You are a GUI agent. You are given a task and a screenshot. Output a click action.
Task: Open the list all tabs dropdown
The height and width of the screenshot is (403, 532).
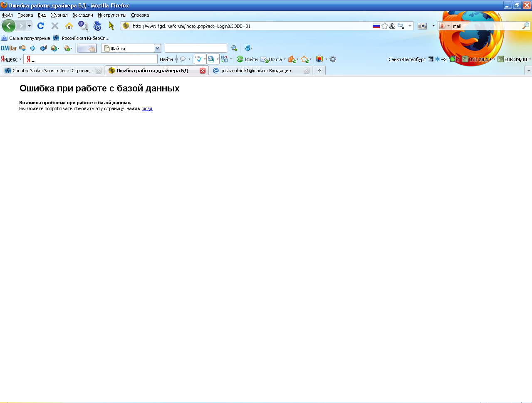coord(529,71)
